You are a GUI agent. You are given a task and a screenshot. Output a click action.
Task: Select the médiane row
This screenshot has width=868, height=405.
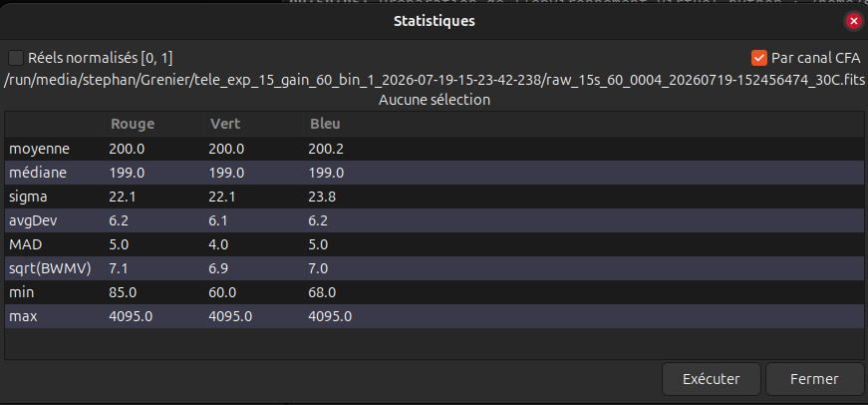[x=434, y=173]
